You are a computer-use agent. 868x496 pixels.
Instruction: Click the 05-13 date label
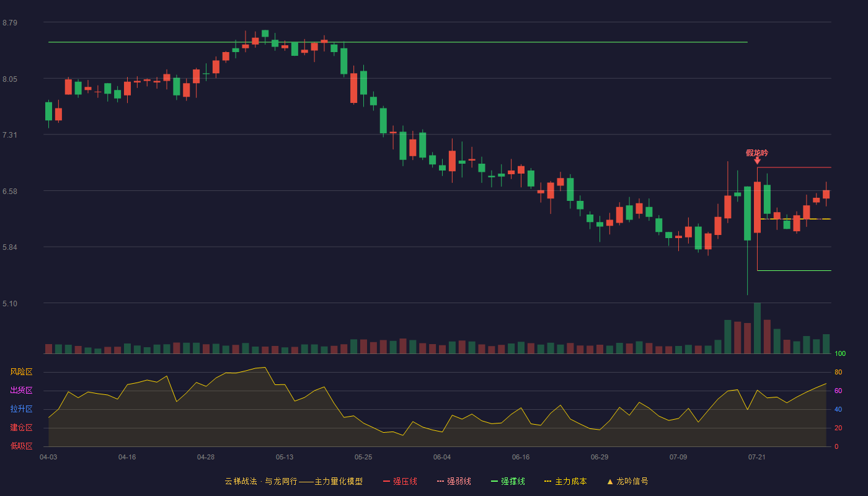coord(285,457)
